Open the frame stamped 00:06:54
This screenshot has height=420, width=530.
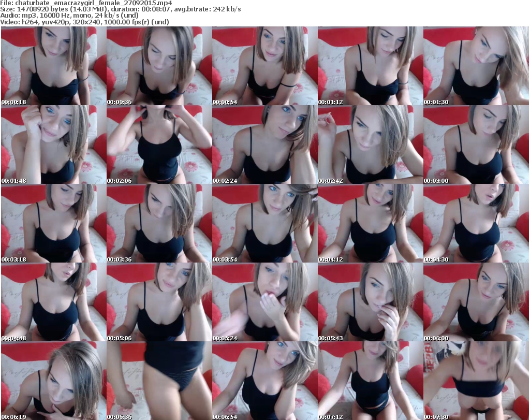click(x=265, y=381)
